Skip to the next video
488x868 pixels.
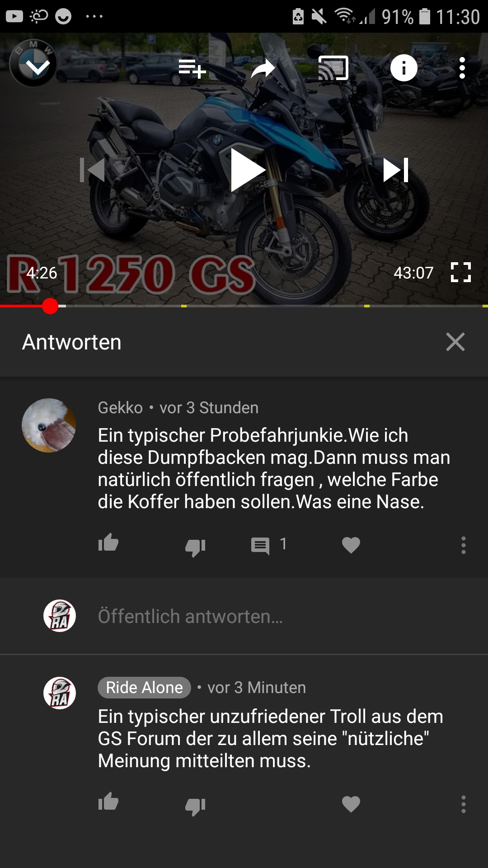coord(396,170)
